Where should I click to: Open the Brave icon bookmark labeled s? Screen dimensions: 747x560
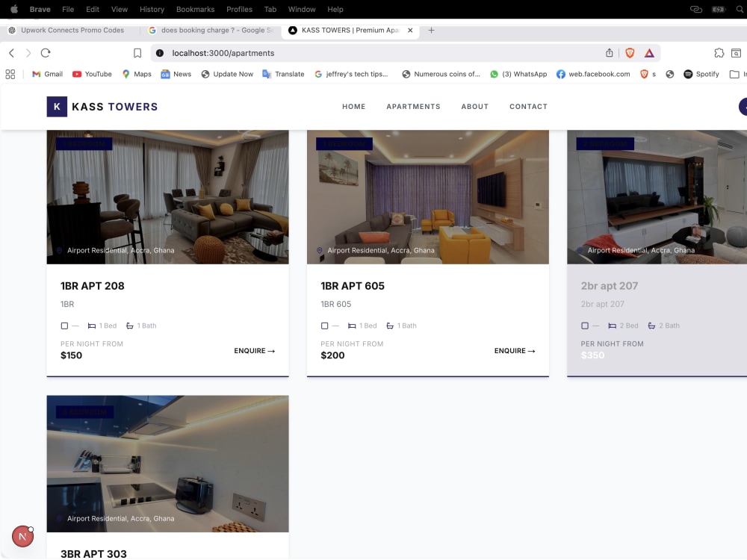pyautogui.click(x=648, y=74)
